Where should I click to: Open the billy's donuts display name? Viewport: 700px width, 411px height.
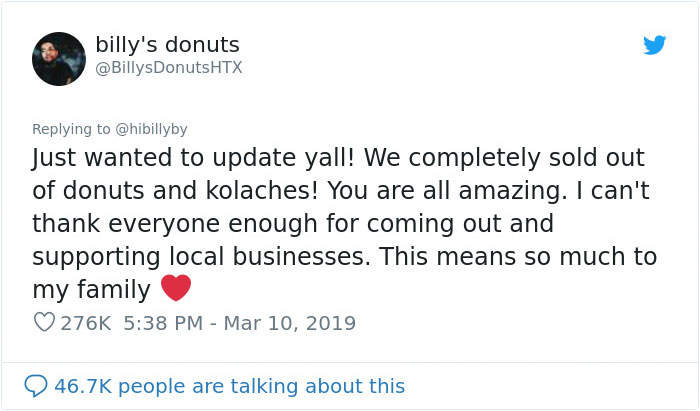pos(167,45)
